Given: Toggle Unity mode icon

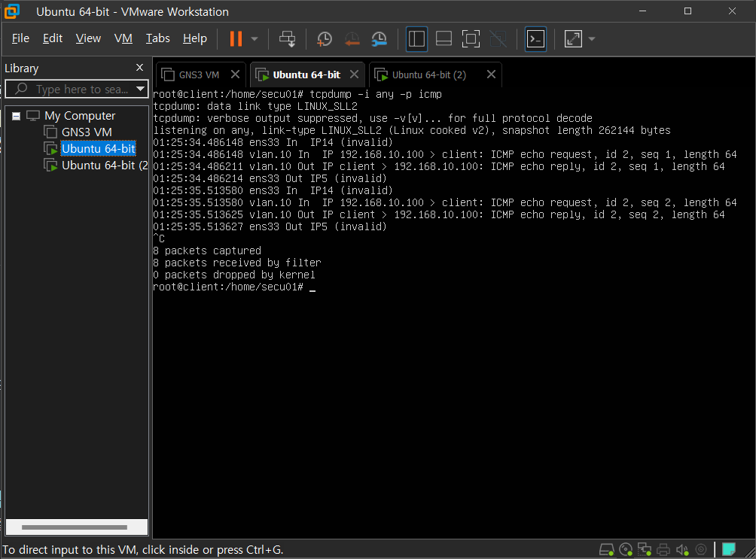Looking at the screenshot, I should tap(498, 39).
